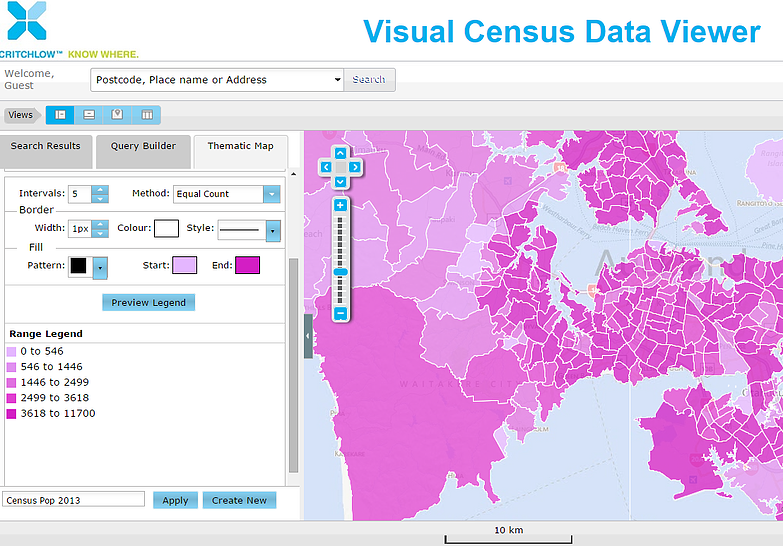Select the table columns view icon

click(x=147, y=115)
